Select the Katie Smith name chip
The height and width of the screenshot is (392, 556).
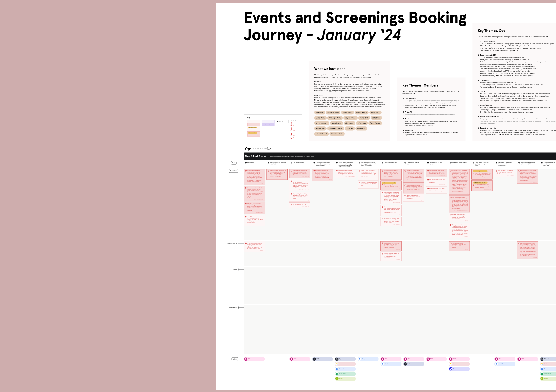(x=376, y=118)
